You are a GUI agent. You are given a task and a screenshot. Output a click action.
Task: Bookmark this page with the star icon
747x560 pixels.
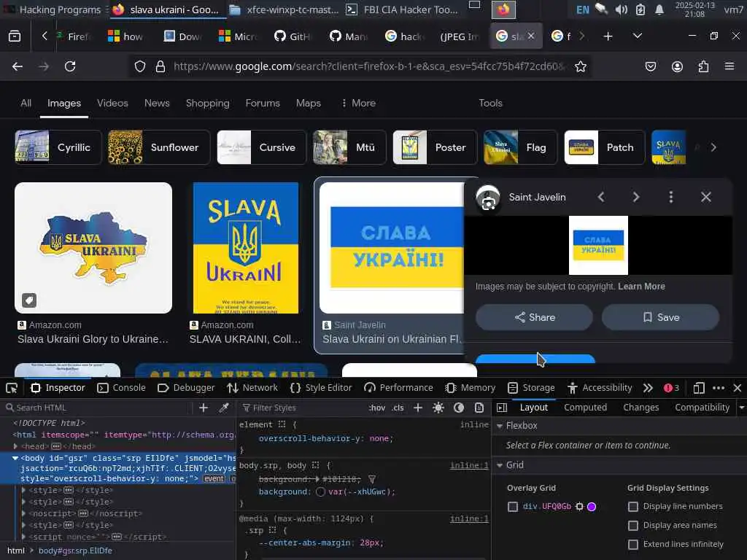click(x=580, y=66)
